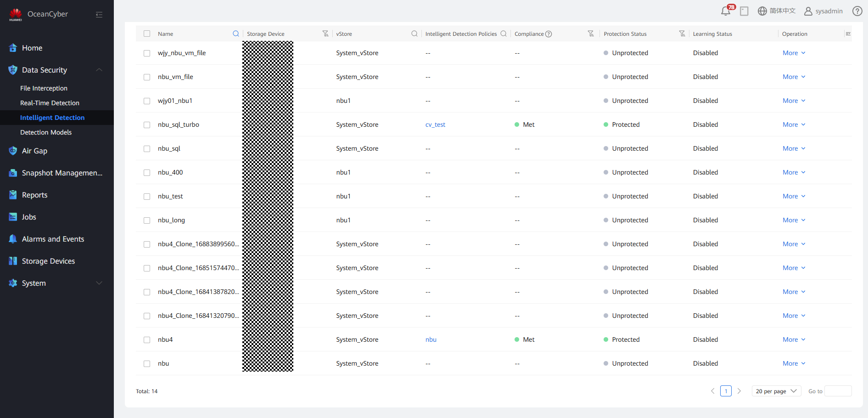Open the alarm notifications bell icon
This screenshot has height=418, width=868.
(x=726, y=11)
